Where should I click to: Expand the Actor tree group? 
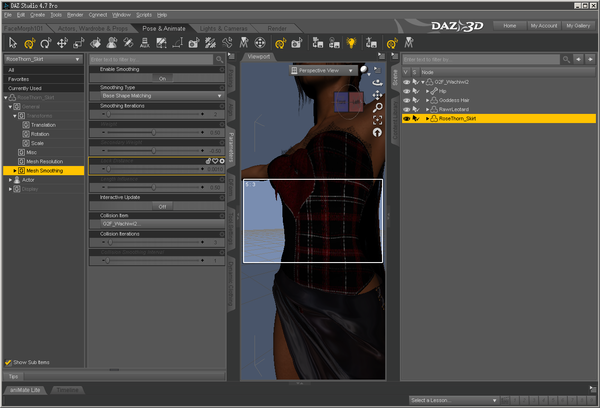(x=10, y=180)
